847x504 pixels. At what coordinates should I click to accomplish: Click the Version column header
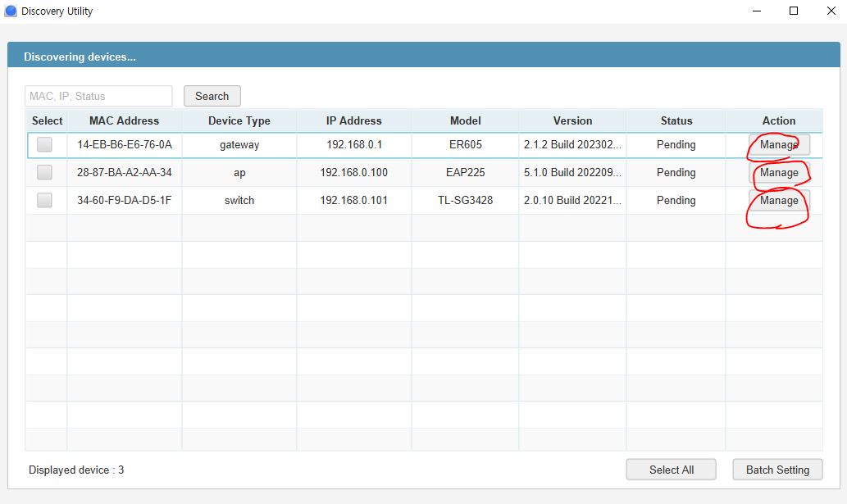click(x=572, y=120)
